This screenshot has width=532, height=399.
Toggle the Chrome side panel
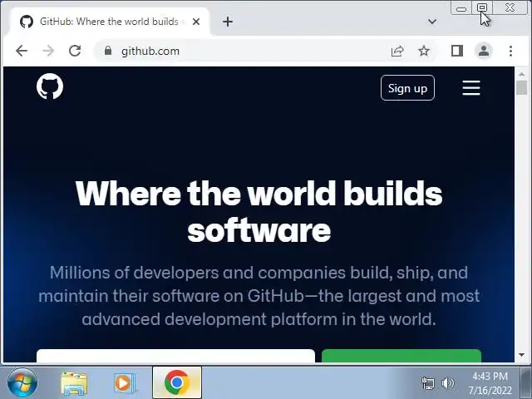457,51
